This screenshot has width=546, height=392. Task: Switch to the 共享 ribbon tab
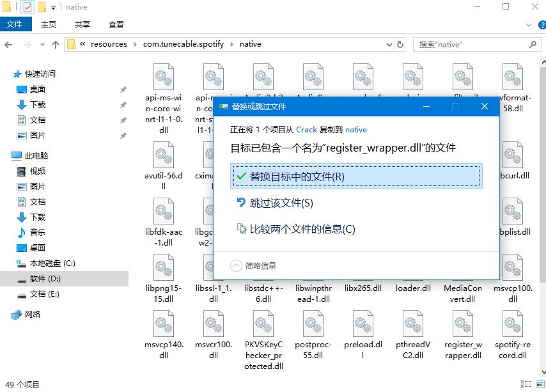click(x=82, y=25)
